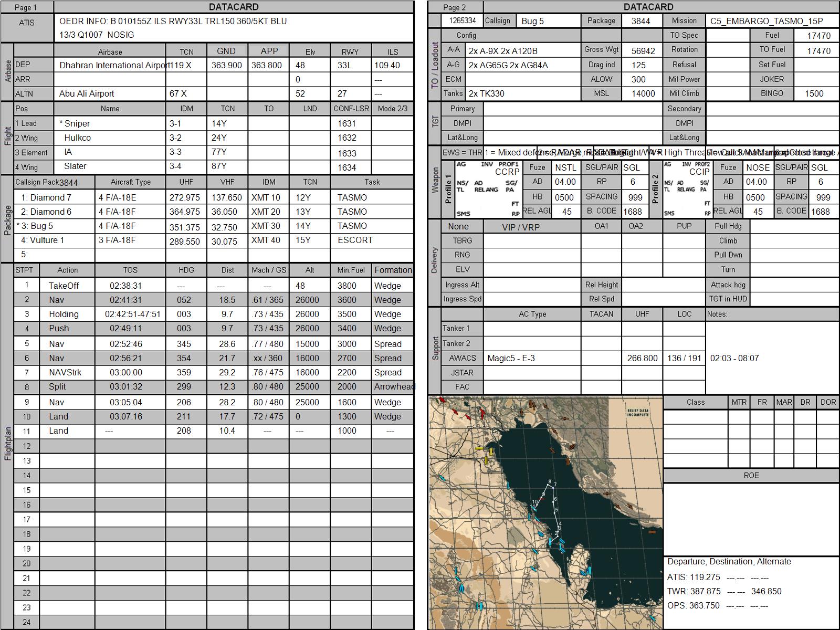Click the altitude value 15000
The width and height of the screenshot is (840, 630).
click(x=307, y=344)
